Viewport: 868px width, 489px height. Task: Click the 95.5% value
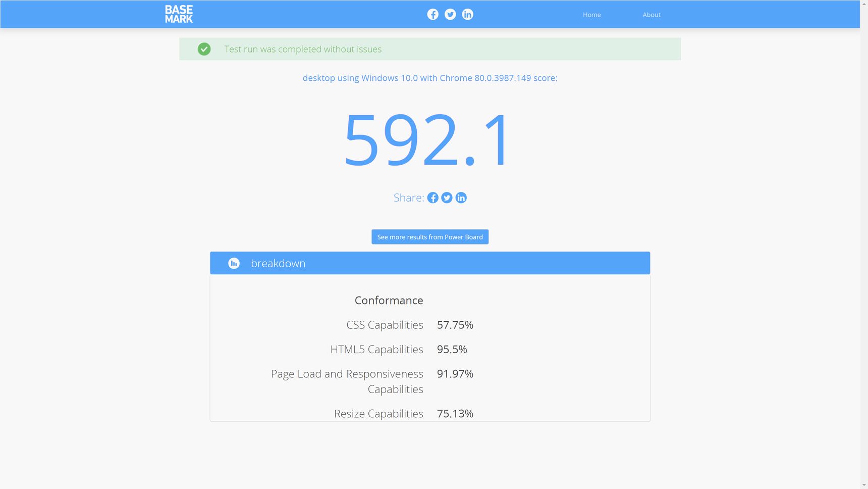(x=452, y=349)
